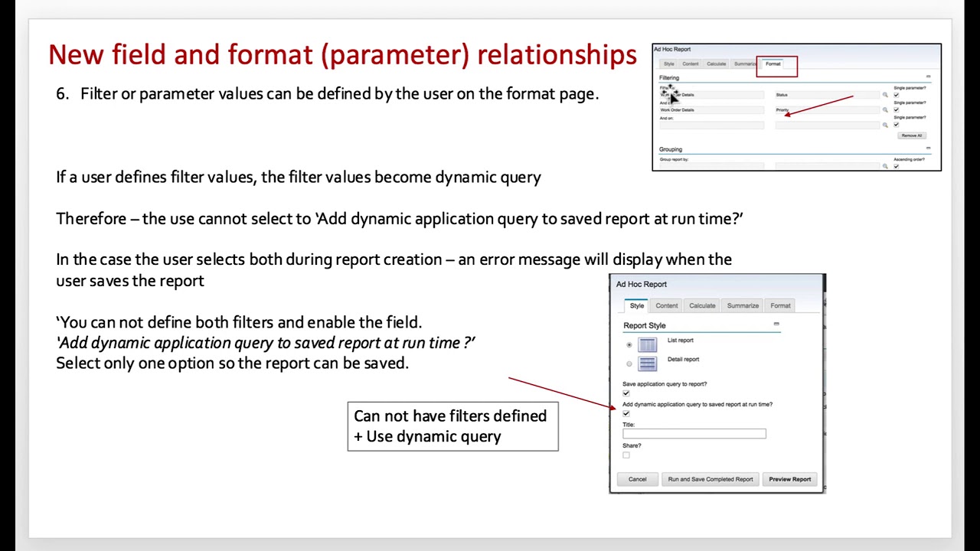Choose the Detail report radio button
Viewport: 980px width, 551px height.
[629, 364]
